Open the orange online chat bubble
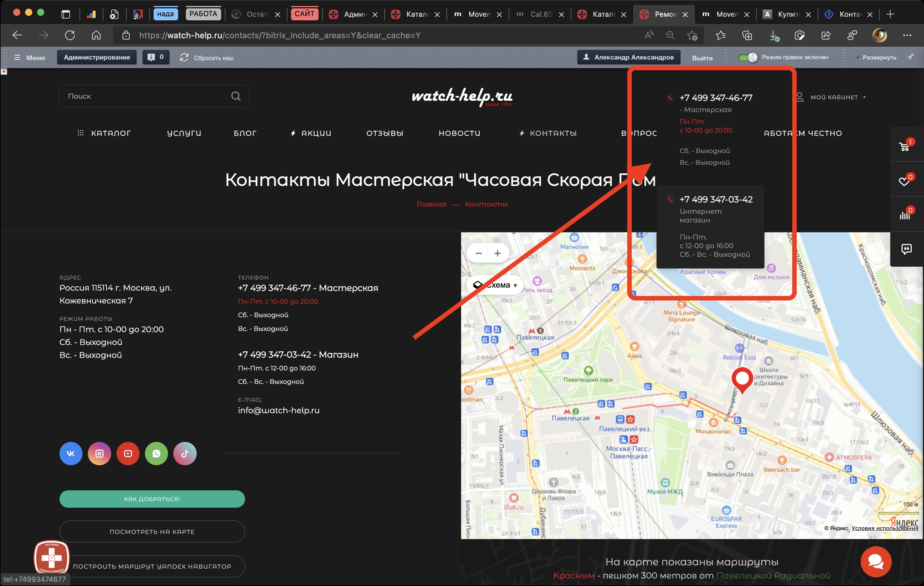924x586 pixels. (876, 562)
